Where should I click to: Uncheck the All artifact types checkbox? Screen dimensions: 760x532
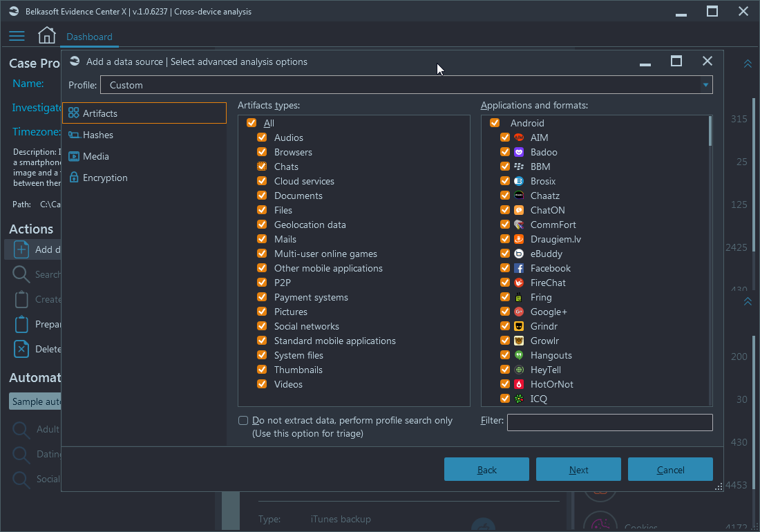251,123
